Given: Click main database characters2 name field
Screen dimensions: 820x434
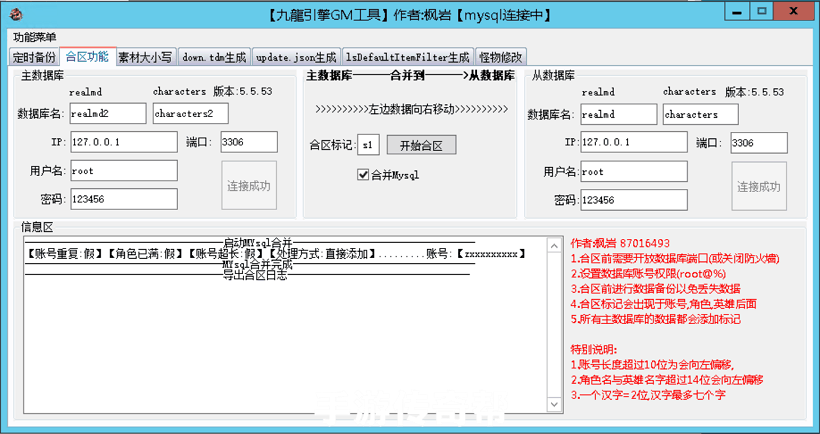Looking at the screenshot, I should [x=190, y=113].
